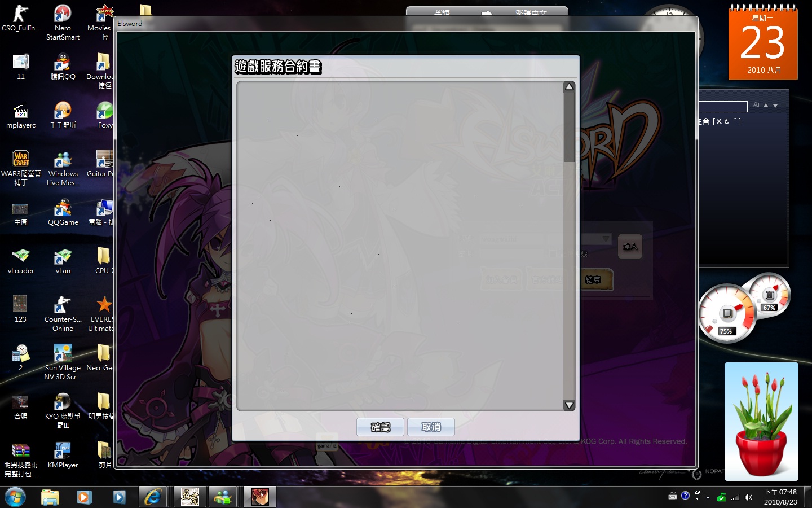Image resolution: width=812 pixels, height=508 pixels.
Task: Select the 合照 desktop icon
Action: point(21,406)
